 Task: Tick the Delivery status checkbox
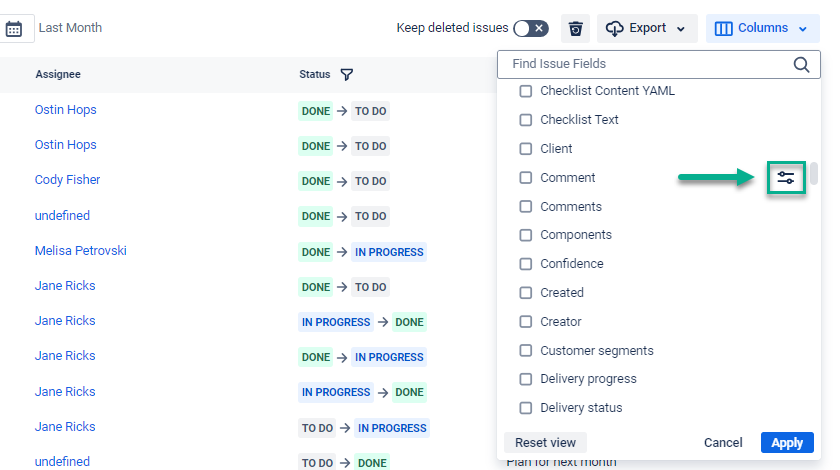(526, 408)
